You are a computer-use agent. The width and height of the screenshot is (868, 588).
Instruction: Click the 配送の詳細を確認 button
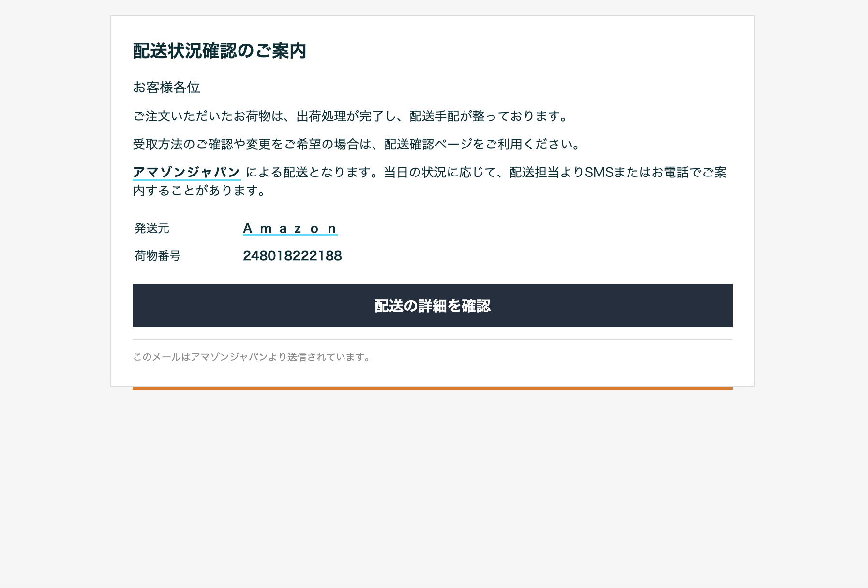(432, 306)
